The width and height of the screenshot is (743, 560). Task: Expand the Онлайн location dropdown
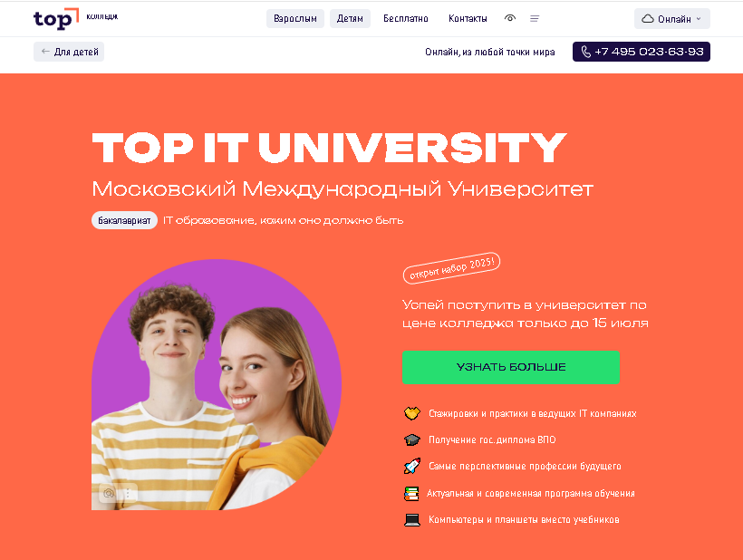(672, 19)
